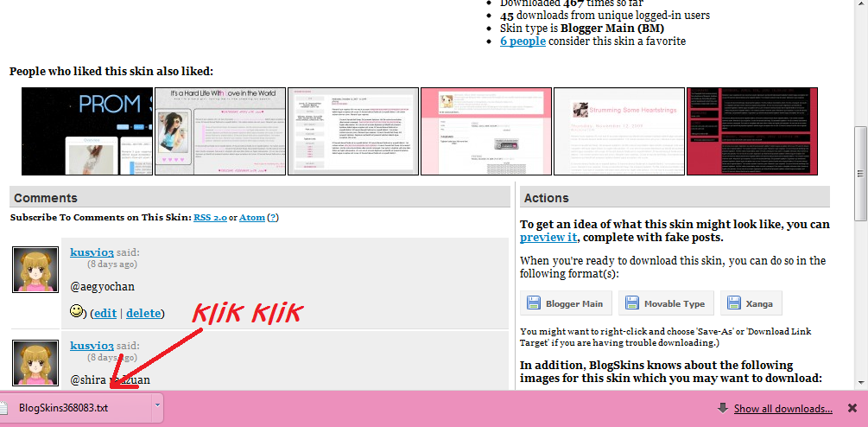The height and width of the screenshot is (427, 868).
Task: Click the scrollbar down arrow
Action: pos(861,383)
